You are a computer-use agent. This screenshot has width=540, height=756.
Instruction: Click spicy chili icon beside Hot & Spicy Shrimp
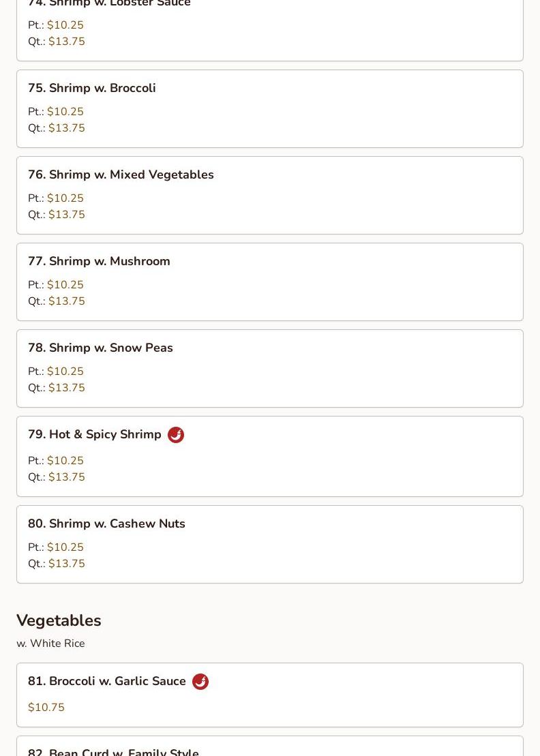pyautogui.click(x=176, y=435)
